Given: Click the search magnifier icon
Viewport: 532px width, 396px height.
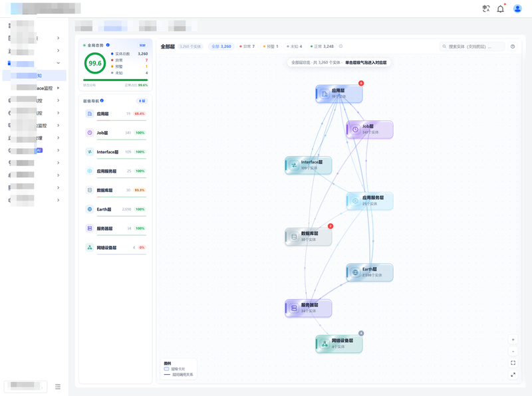Looking at the screenshot, I should pyautogui.click(x=444, y=47).
